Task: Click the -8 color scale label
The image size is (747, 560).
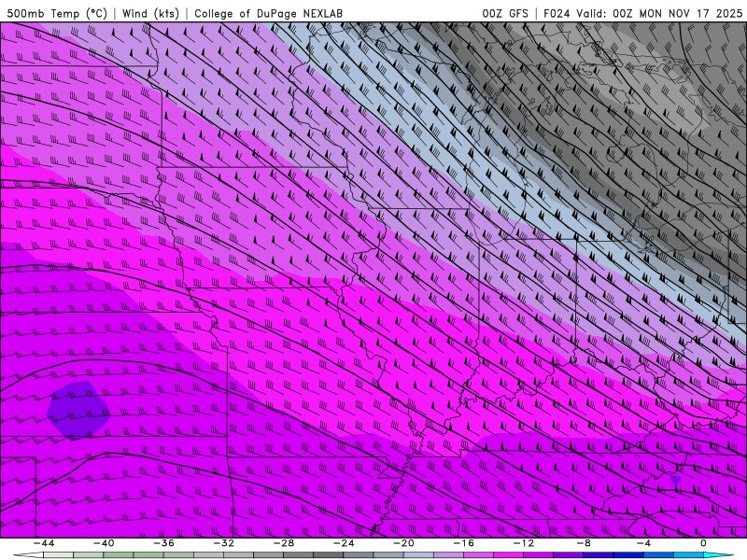Action: point(585,543)
